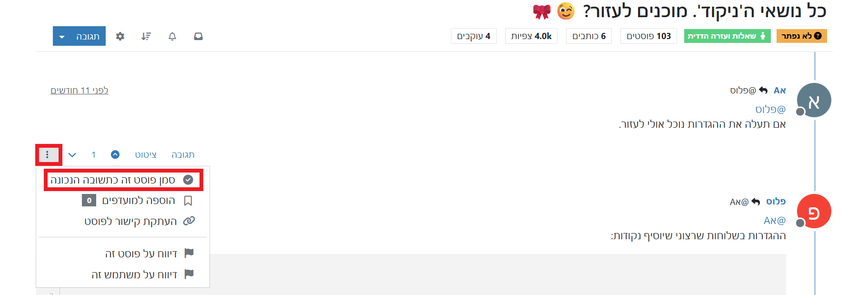
Task: Select 'סמן פוסט זה כתשובה הנכונה' option
Action: click(x=123, y=180)
